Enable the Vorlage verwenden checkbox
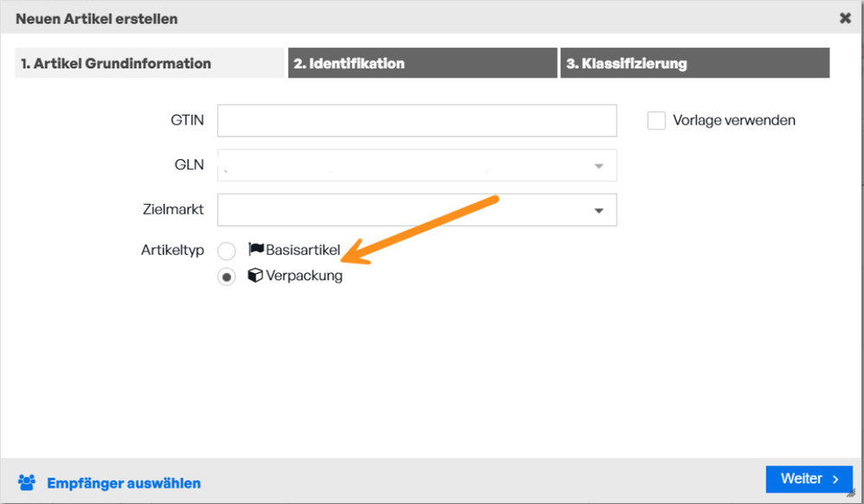Image resolution: width=864 pixels, height=504 pixels. pyautogui.click(x=656, y=121)
